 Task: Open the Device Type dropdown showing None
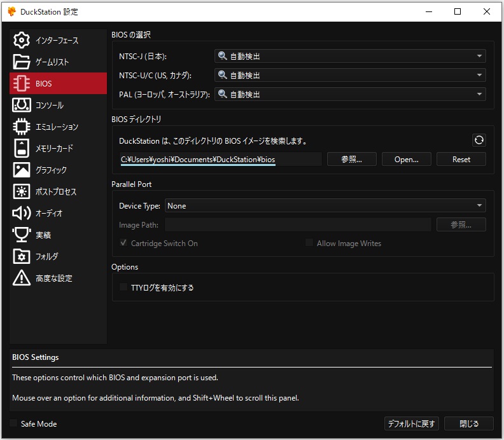pyautogui.click(x=325, y=205)
